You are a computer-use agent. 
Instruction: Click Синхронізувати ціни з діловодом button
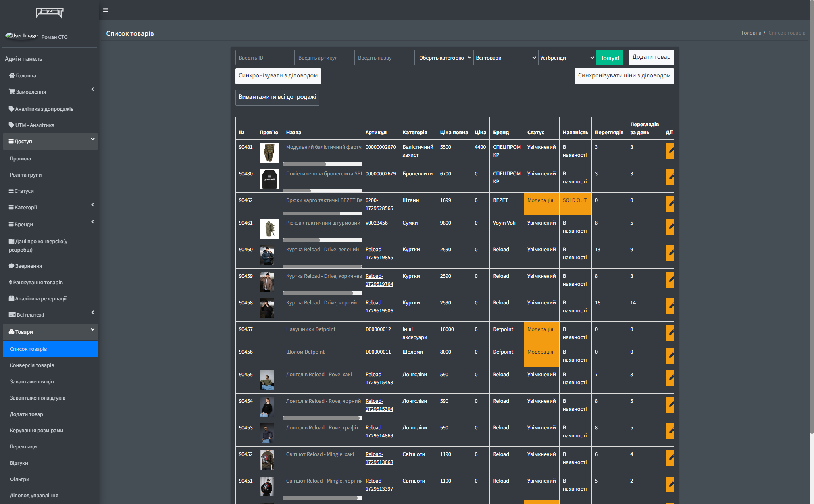(x=624, y=76)
